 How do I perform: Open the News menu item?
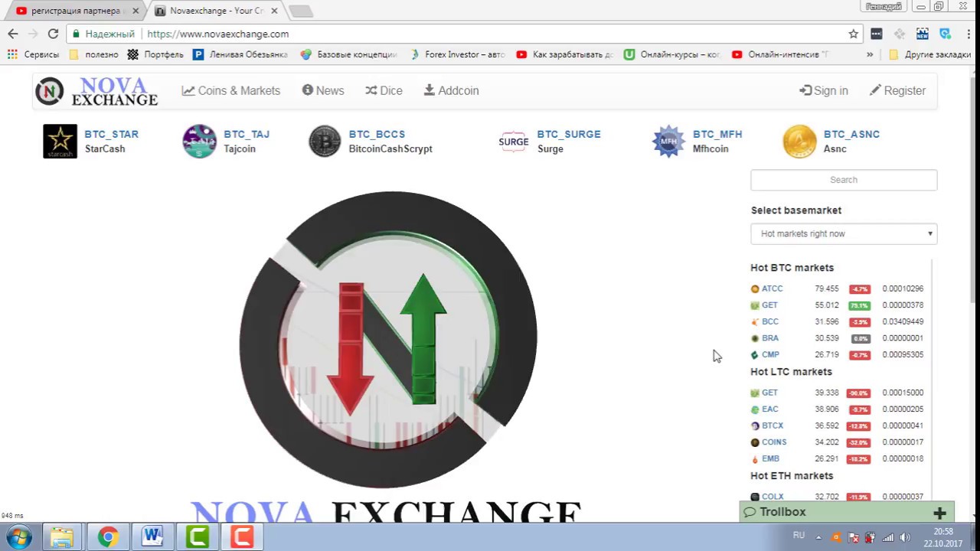323,90
